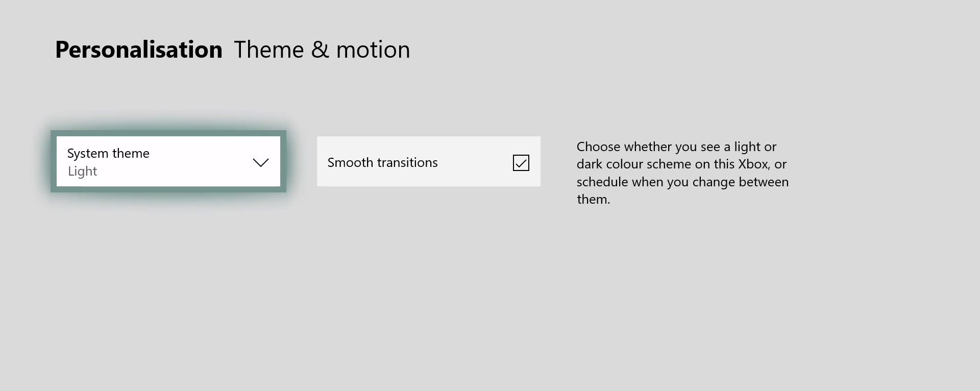980x391 pixels.
Task: Click the ampersand in 'Theme & motion'
Action: [320, 50]
